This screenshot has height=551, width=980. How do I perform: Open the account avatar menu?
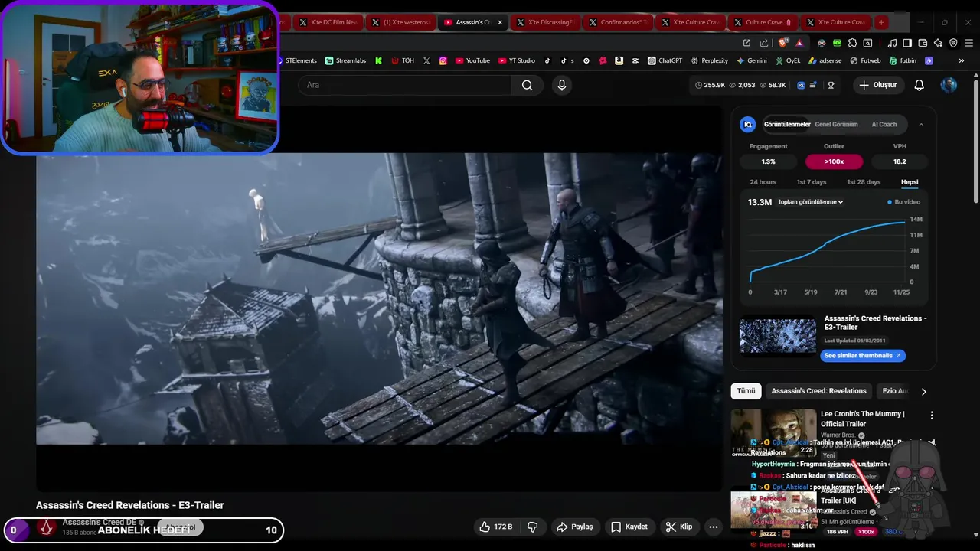click(x=949, y=85)
